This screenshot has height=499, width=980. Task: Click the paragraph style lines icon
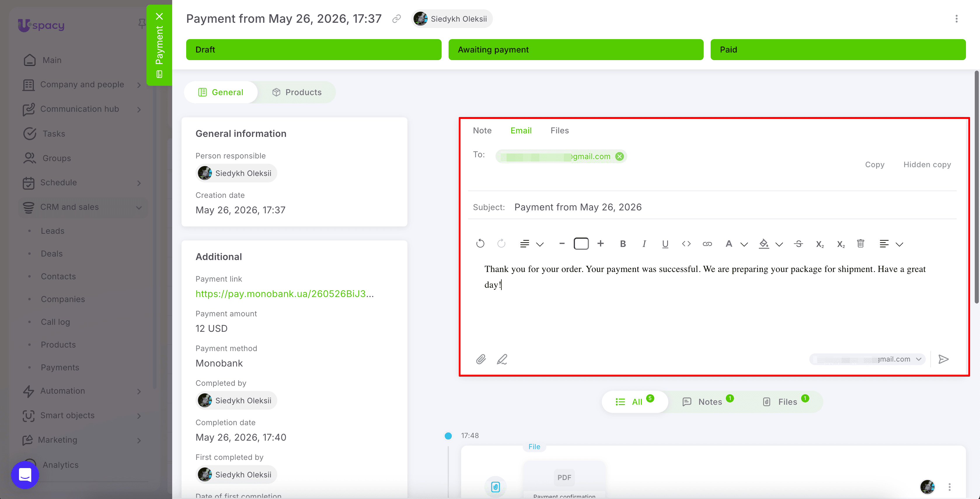coord(525,244)
